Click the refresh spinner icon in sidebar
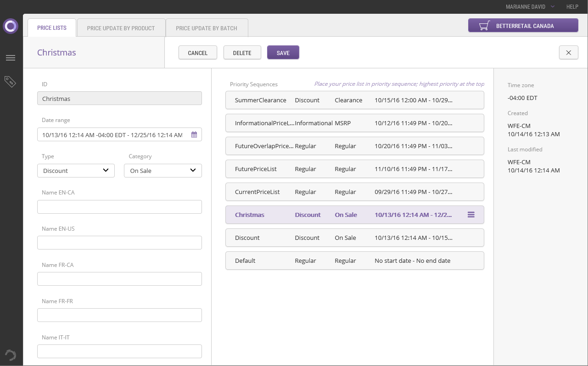The height and width of the screenshot is (366, 588). [10, 355]
